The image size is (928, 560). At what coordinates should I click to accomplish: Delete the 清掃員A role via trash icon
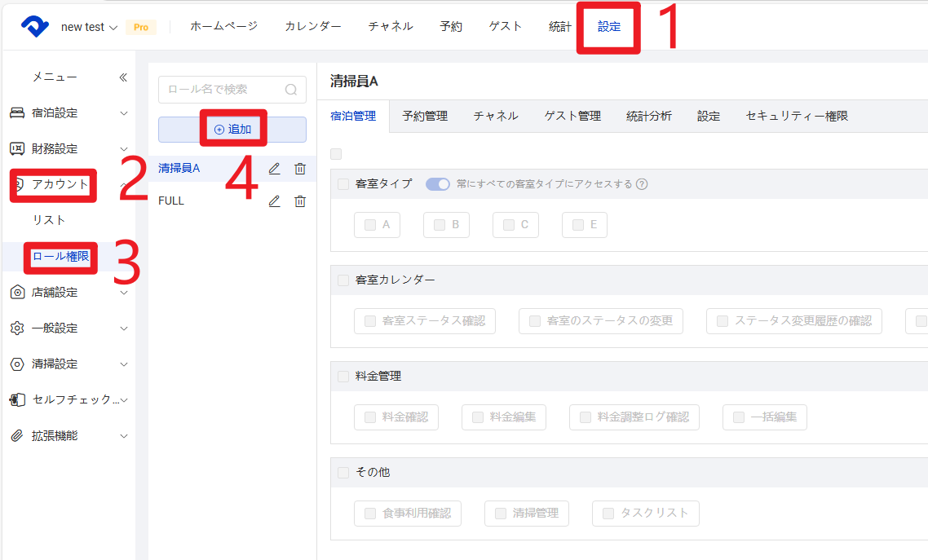(x=300, y=169)
